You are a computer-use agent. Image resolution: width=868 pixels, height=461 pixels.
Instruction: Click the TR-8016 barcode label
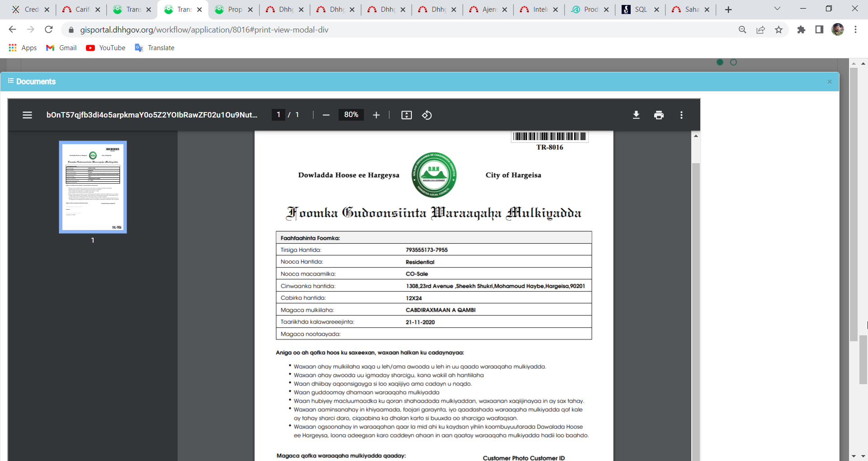coord(550,147)
